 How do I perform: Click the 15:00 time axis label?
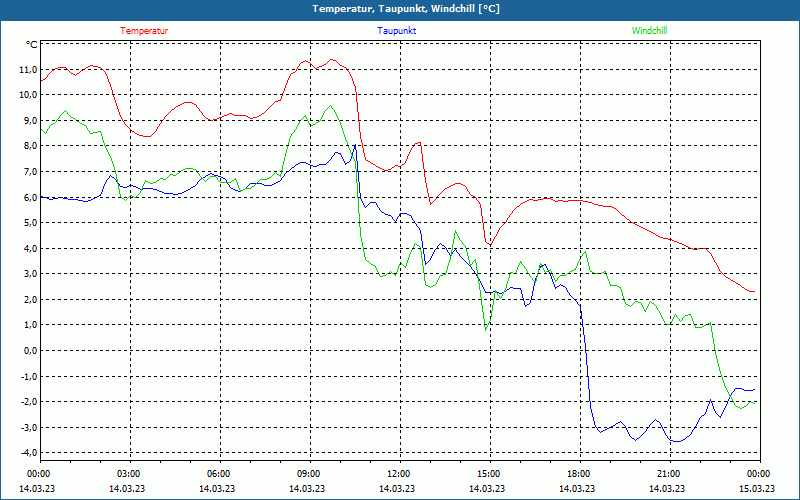click(488, 474)
